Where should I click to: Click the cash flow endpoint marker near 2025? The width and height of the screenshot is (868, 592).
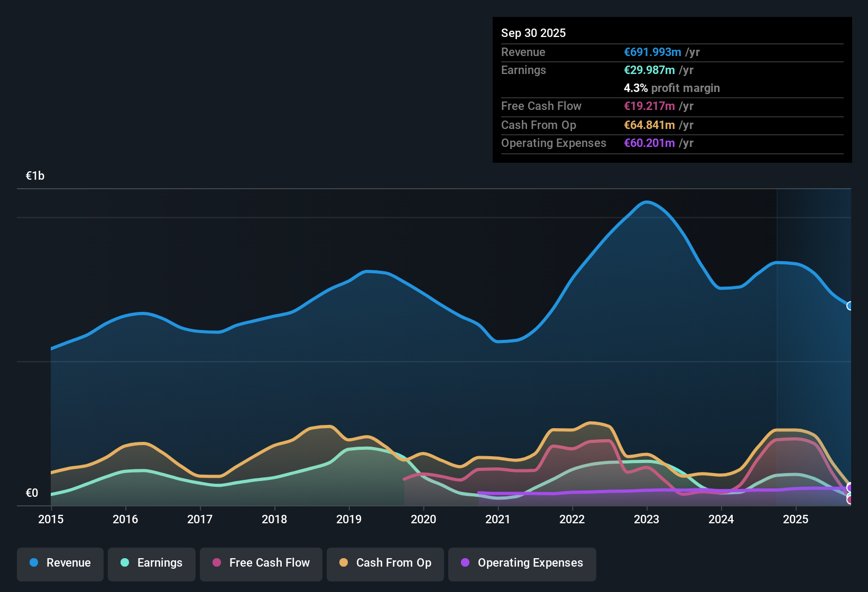pyautogui.click(x=850, y=500)
